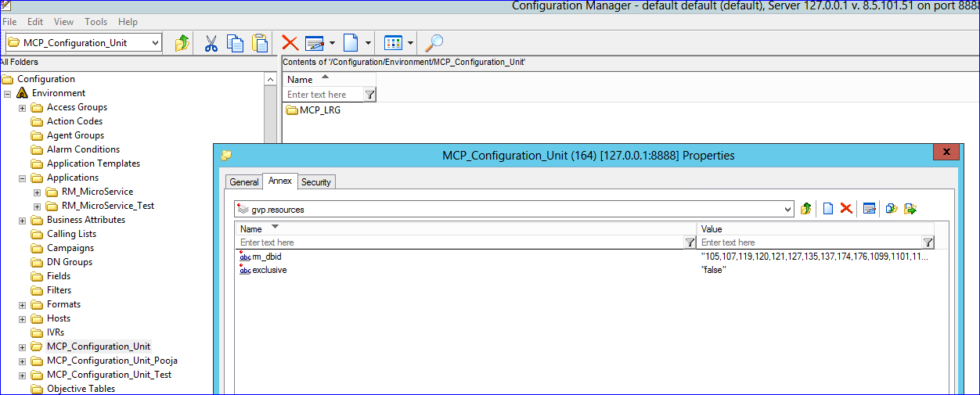Open the Help menu
The image size is (980, 395).
128,22
